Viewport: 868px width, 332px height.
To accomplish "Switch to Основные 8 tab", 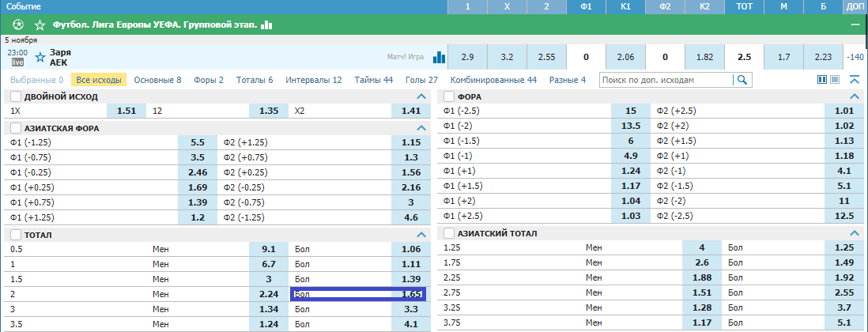I will click(x=158, y=80).
